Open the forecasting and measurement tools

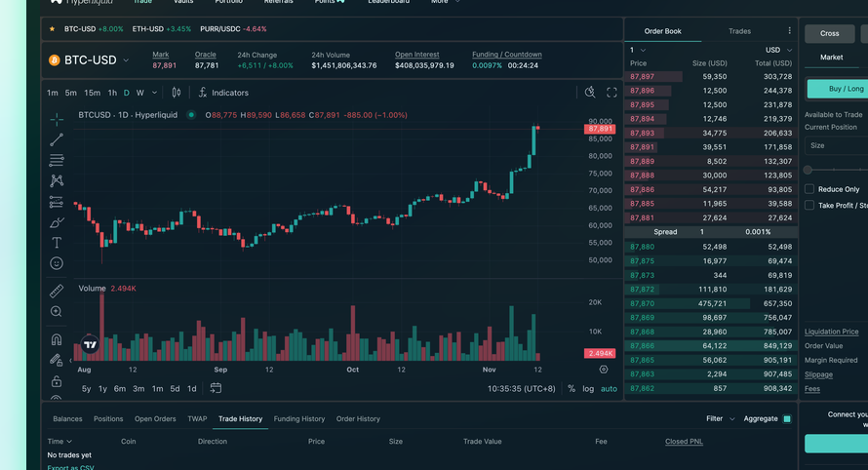tap(57, 202)
